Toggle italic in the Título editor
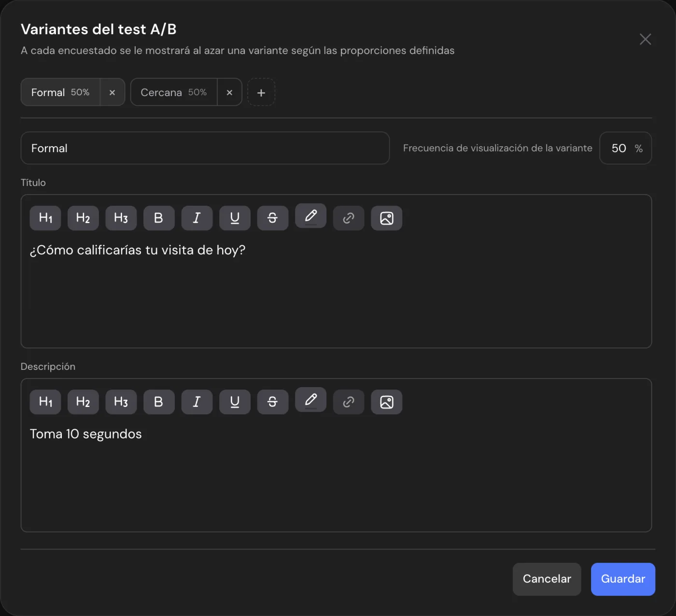Viewport: 676px width, 616px height. click(x=197, y=218)
